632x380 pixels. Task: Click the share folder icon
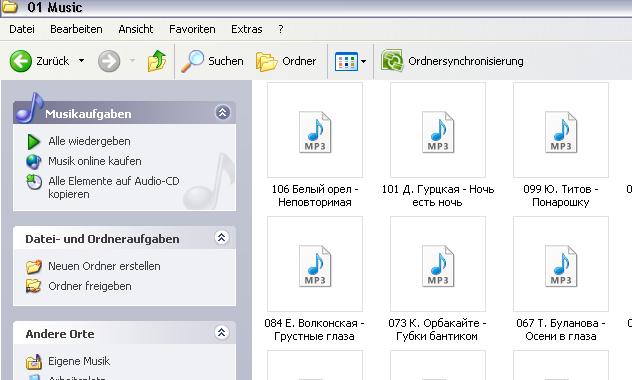click(33, 286)
